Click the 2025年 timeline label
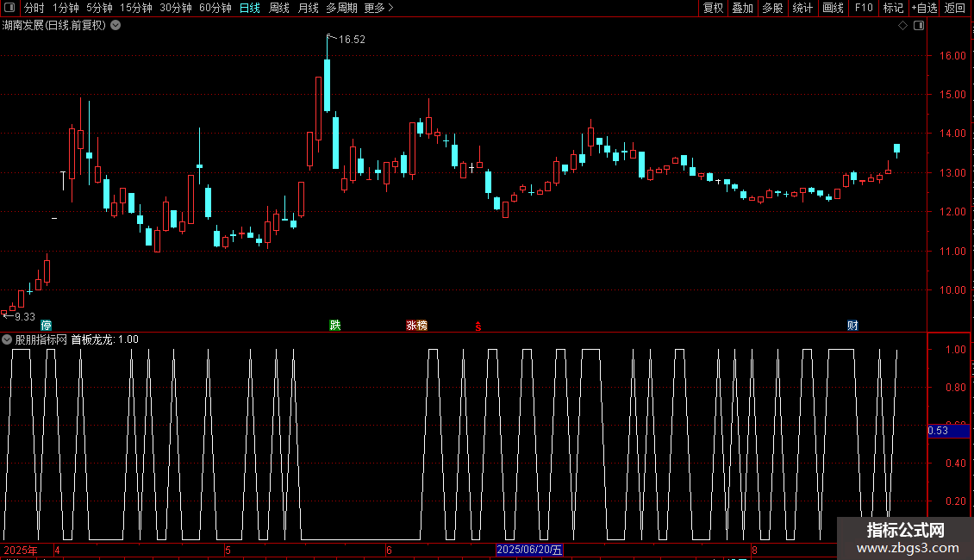974x560 pixels. [x=21, y=550]
